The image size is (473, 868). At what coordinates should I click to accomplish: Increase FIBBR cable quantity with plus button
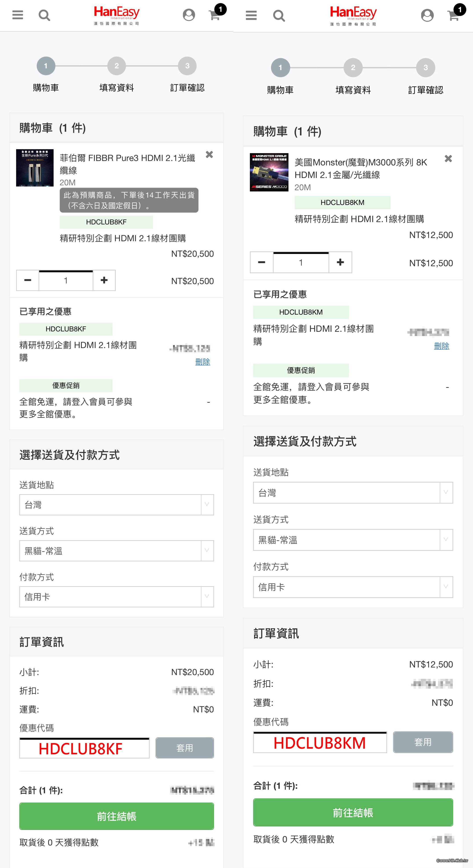(104, 280)
